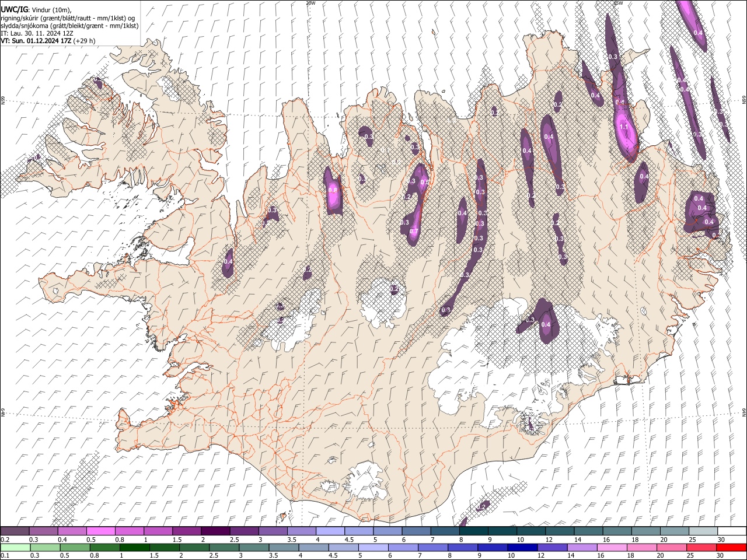Click the 'VT: Sun. 01.12.2024 17Z' valid time
Viewport: 747px width, 560px height.
click(36, 41)
